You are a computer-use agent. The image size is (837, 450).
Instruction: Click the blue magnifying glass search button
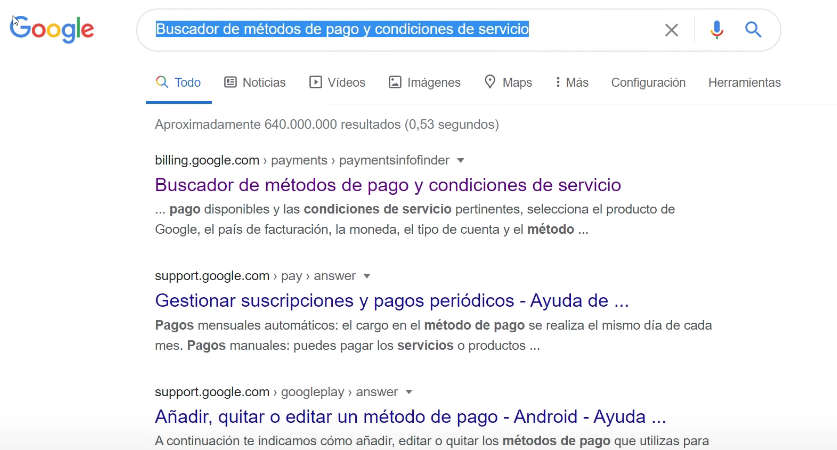753,29
